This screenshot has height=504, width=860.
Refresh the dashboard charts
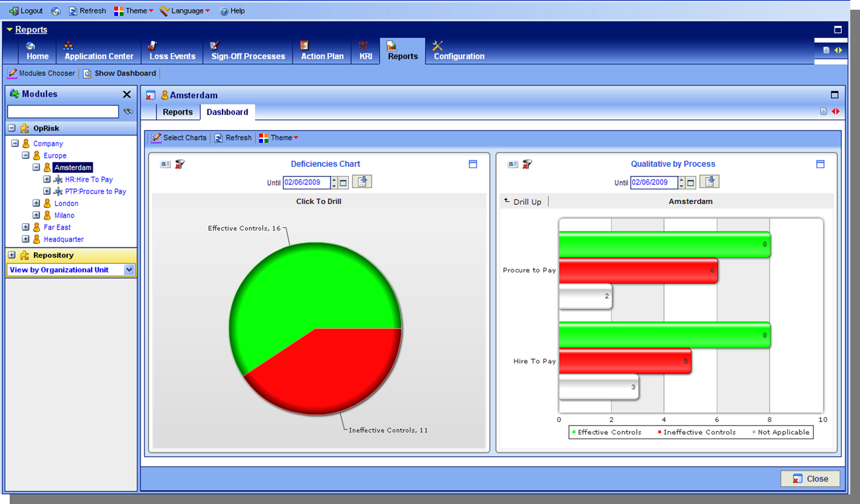coord(233,138)
